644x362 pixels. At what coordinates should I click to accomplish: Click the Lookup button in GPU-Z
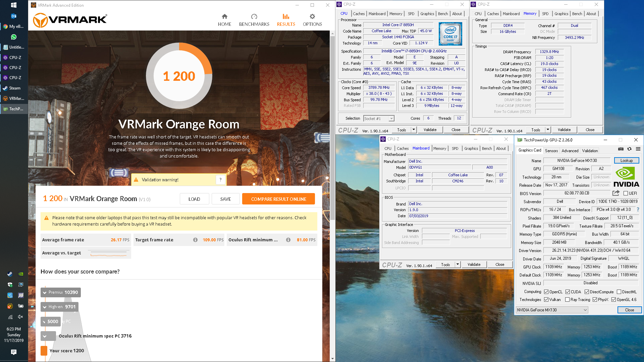coord(626,161)
